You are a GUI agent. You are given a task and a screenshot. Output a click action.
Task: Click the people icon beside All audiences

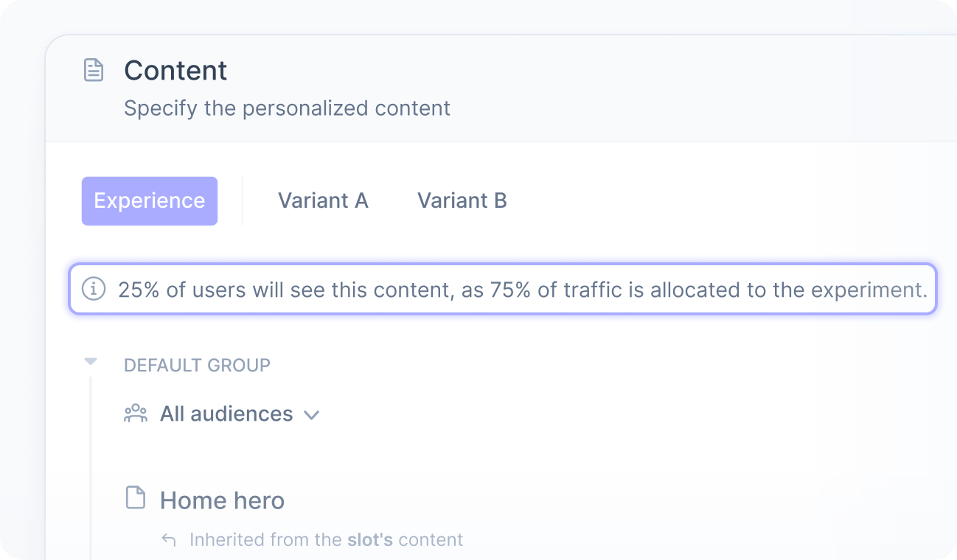[x=136, y=413]
